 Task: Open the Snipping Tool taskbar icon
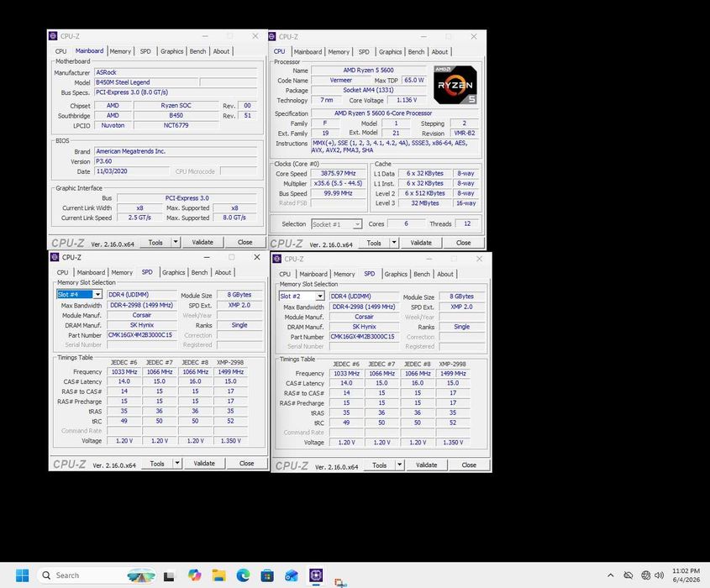coord(340,582)
